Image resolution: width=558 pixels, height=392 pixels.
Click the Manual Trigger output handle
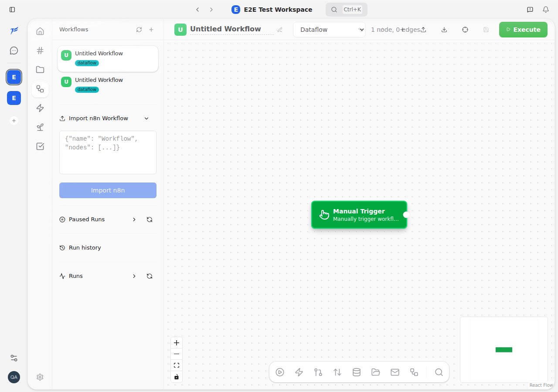click(406, 215)
